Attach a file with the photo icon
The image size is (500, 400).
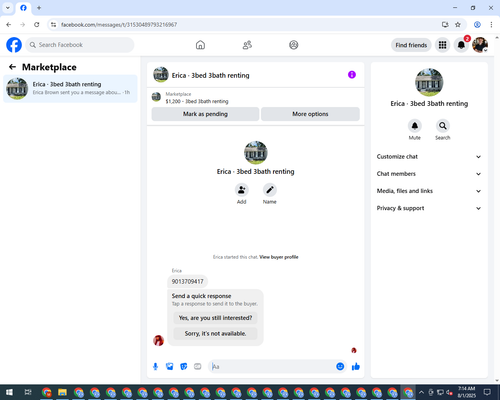(x=170, y=367)
